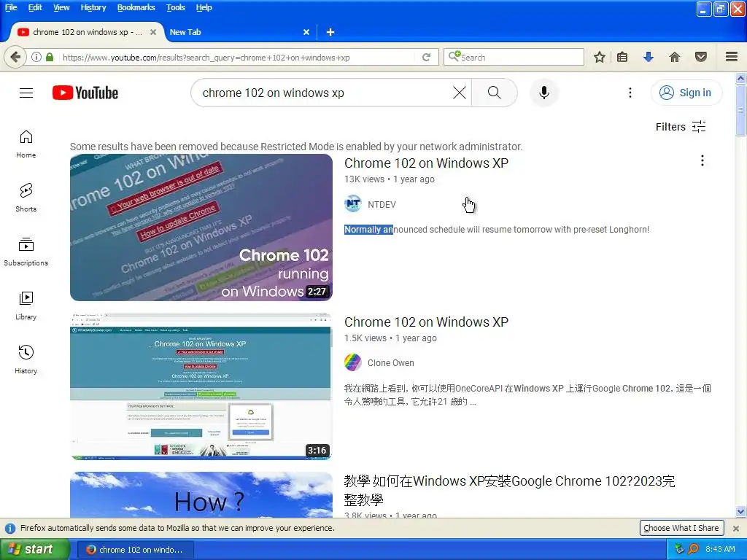Start voice search with microphone icon
The height and width of the screenshot is (560, 747).
tap(544, 93)
